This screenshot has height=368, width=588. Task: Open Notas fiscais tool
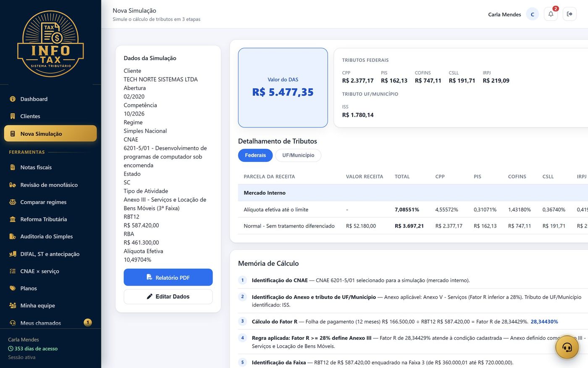50,167
